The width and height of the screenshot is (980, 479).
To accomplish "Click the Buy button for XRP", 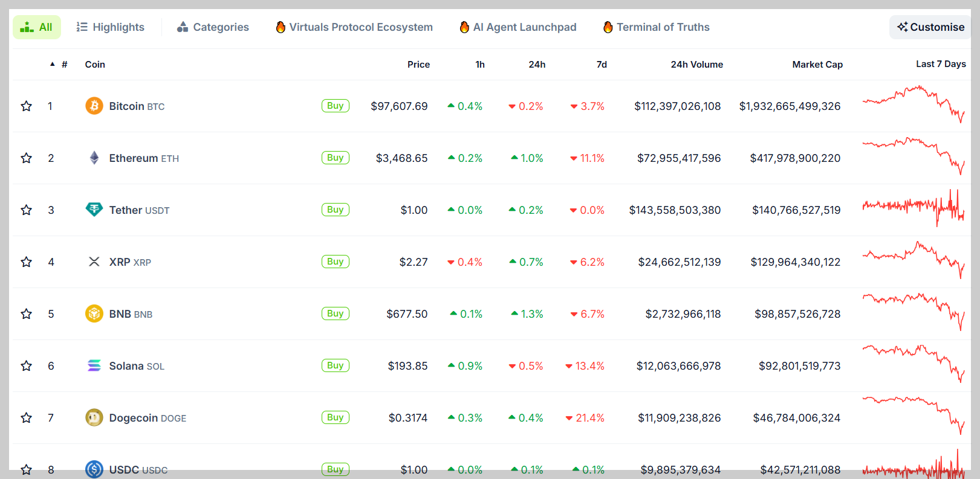I will coord(336,262).
